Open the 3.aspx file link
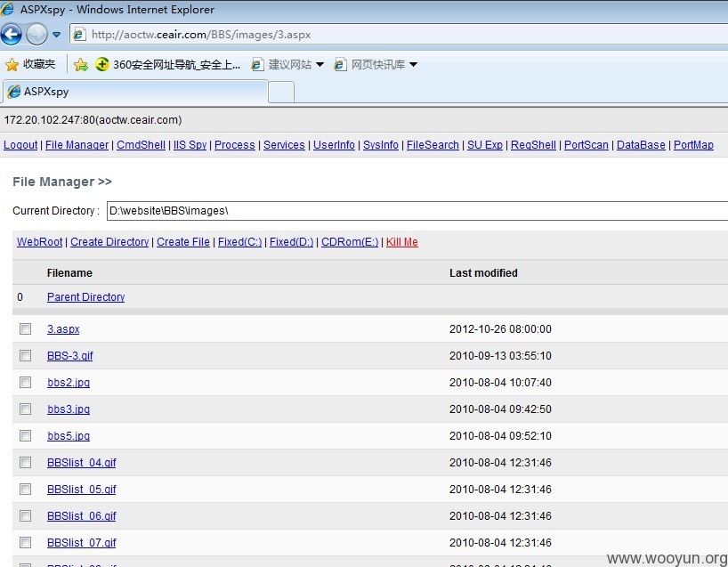Viewport: 728px width, 567px height. click(63, 329)
